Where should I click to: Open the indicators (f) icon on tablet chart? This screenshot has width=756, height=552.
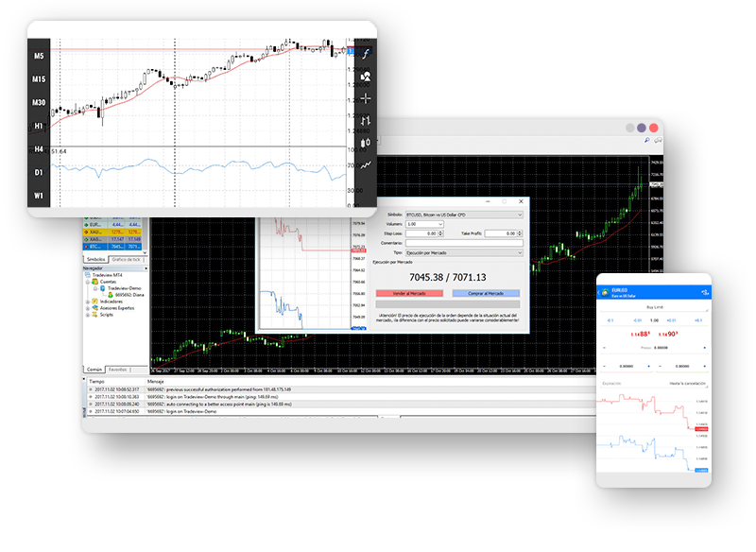(x=366, y=54)
